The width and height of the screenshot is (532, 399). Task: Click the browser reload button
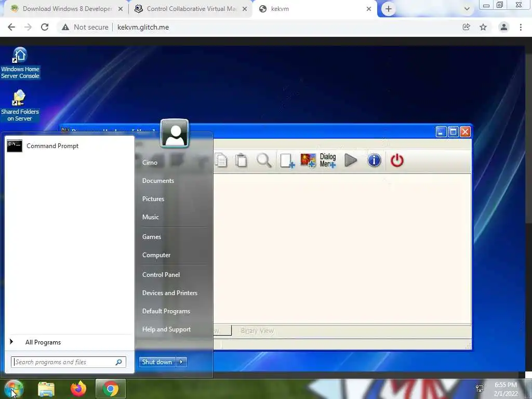click(x=45, y=27)
